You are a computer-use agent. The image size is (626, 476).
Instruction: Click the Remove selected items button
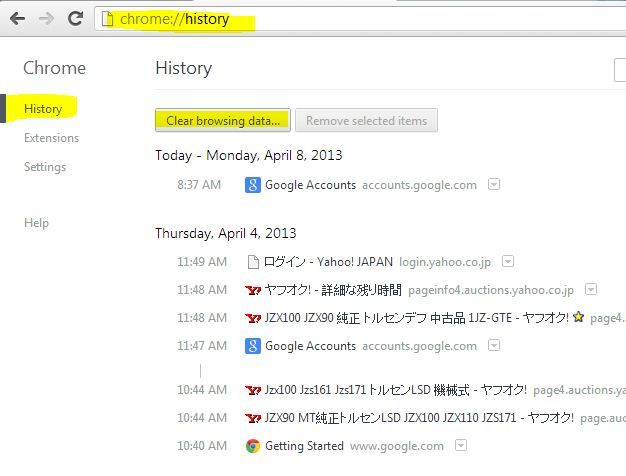click(366, 121)
